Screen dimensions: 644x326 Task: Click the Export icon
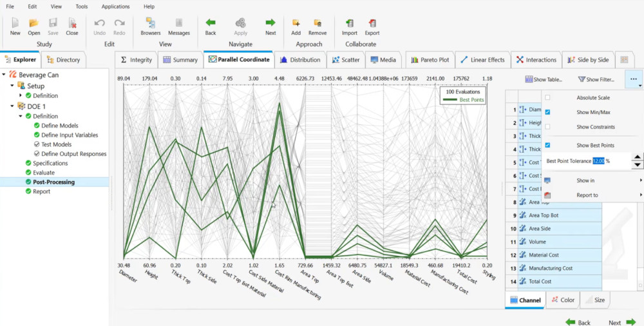[x=372, y=23]
